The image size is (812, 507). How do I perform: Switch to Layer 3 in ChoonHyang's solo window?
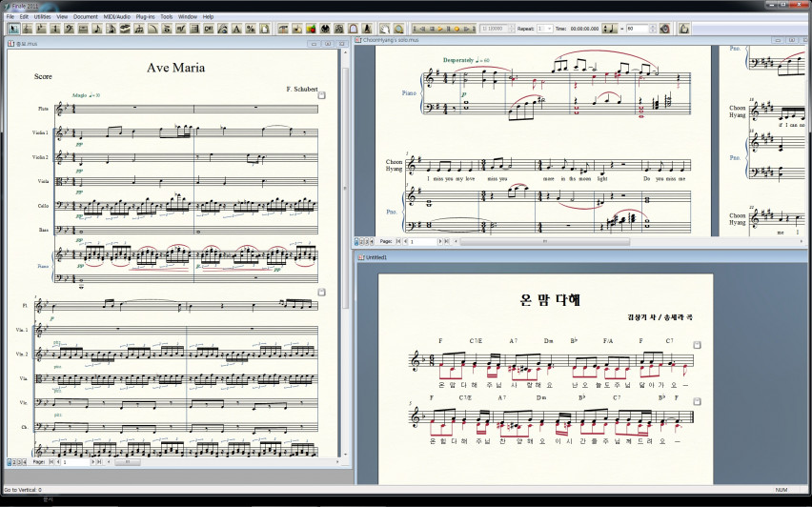(x=367, y=241)
